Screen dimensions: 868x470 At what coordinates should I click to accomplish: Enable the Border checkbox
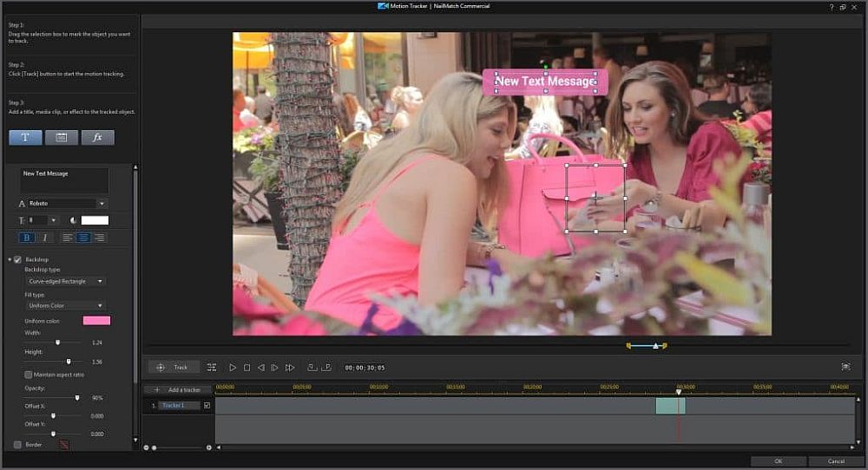pos(17,445)
